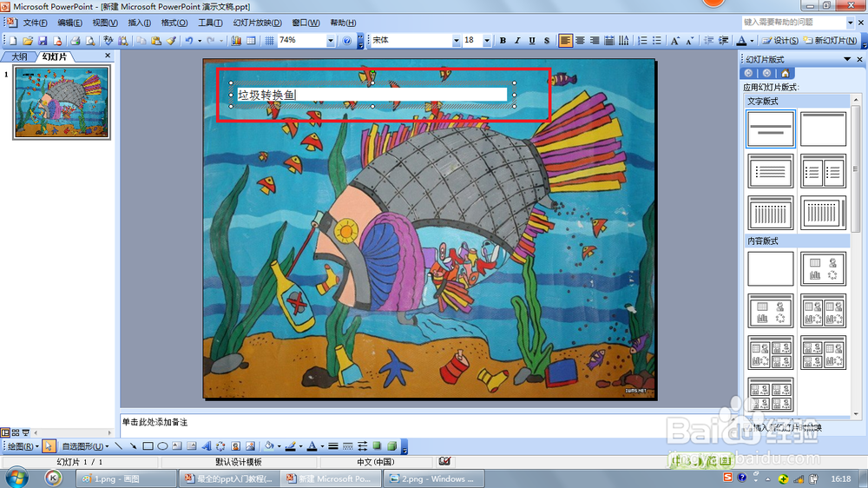
Task: Increase the font size
Action: coord(674,41)
